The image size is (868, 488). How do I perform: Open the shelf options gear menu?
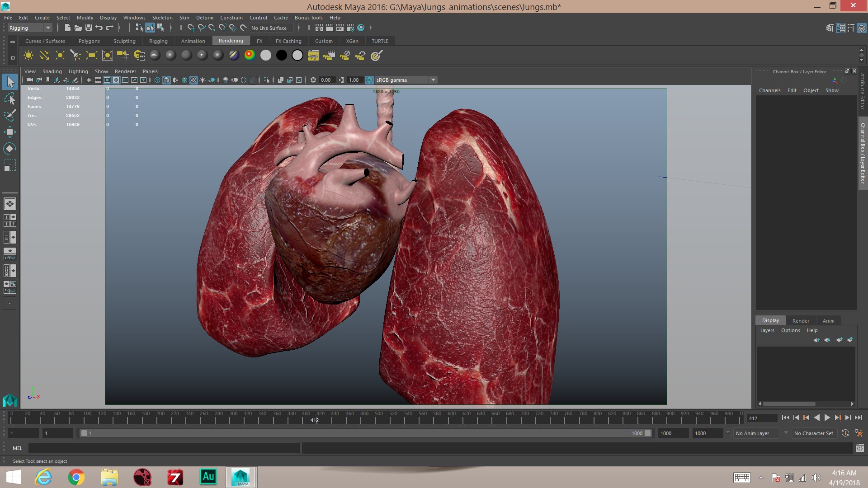coord(13,58)
